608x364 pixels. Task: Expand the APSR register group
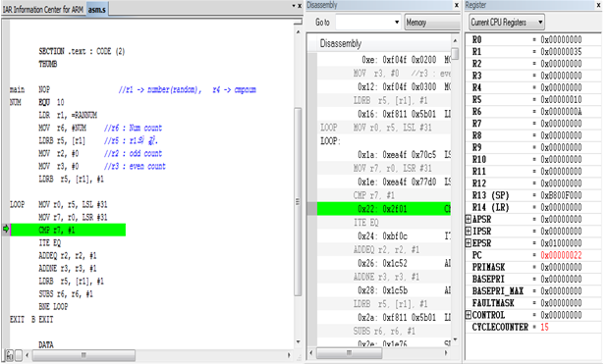tap(468, 219)
